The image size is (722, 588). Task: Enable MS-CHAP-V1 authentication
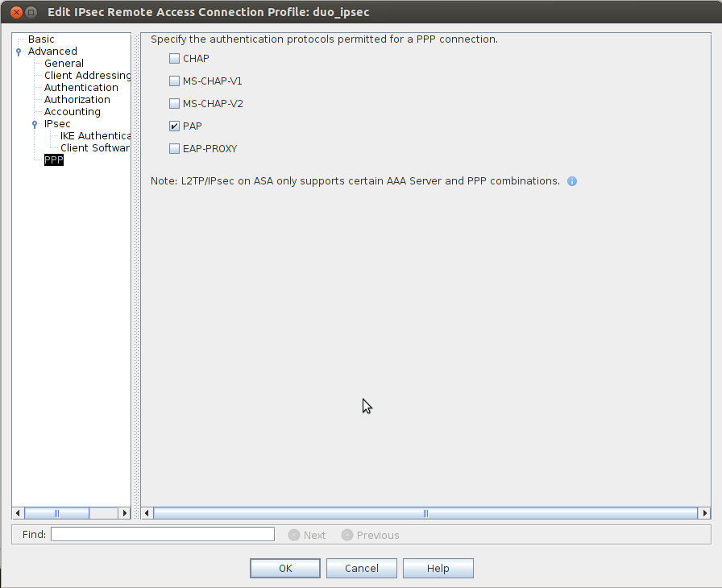pyautogui.click(x=174, y=81)
